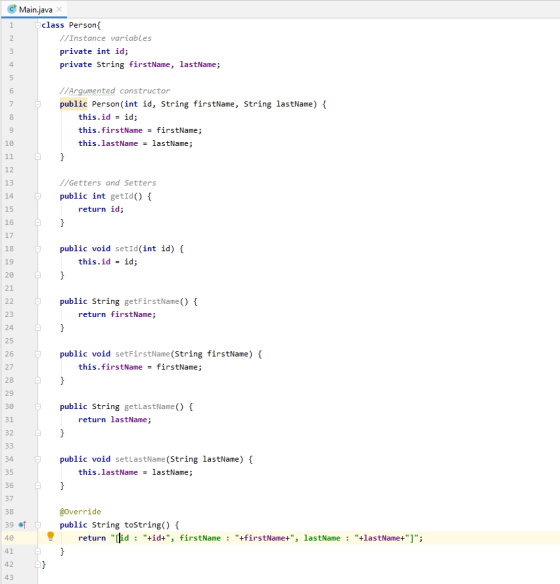Viewport: 560px width, 584px height.
Task: Click the fold end marker at line 11
Action: (38, 156)
